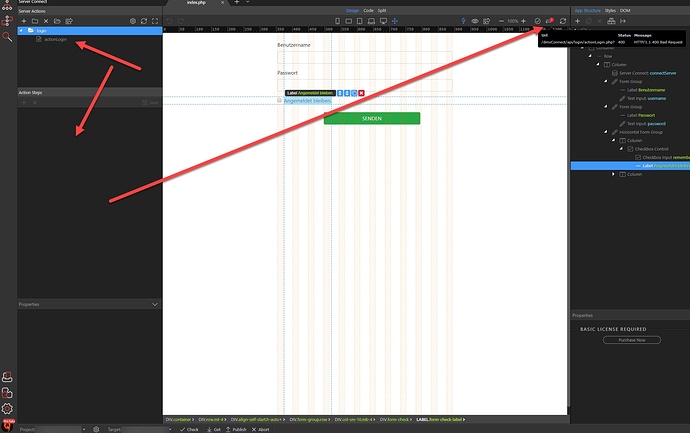Open a new document tab with plus

pyautogui.click(x=236, y=2)
